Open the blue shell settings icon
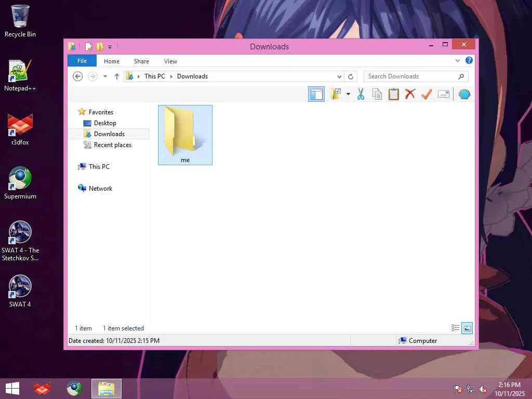 pyautogui.click(x=464, y=94)
